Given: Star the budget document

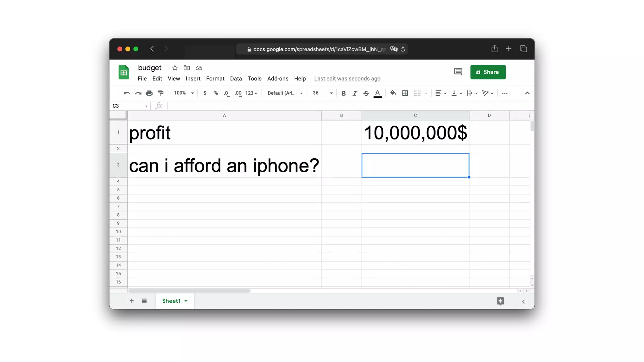Looking at the screenshot, I should pyautogui.click(x=175, y=68).
